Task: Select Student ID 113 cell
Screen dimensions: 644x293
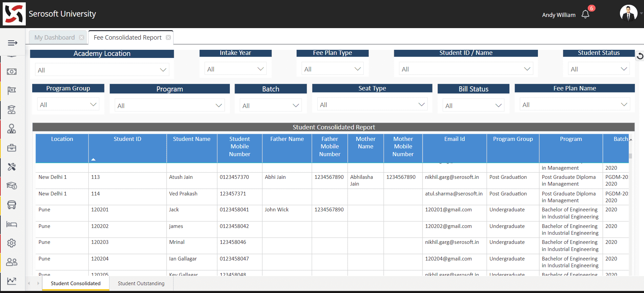Action: click(127, 181)
